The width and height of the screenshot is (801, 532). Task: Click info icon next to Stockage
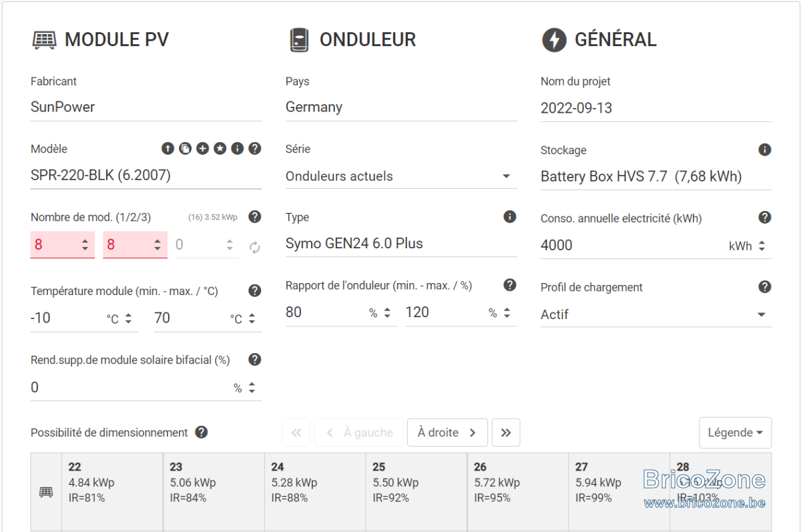click(765, 150)
